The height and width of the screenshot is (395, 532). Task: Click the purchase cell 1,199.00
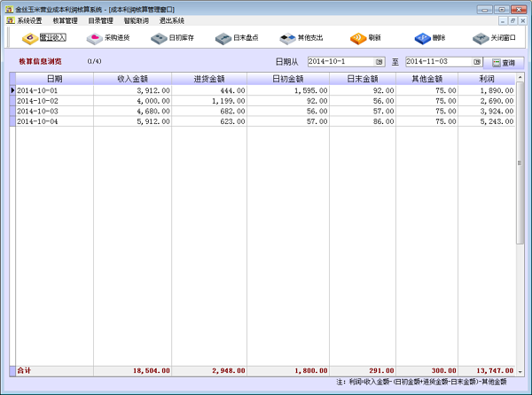[209, 101]
